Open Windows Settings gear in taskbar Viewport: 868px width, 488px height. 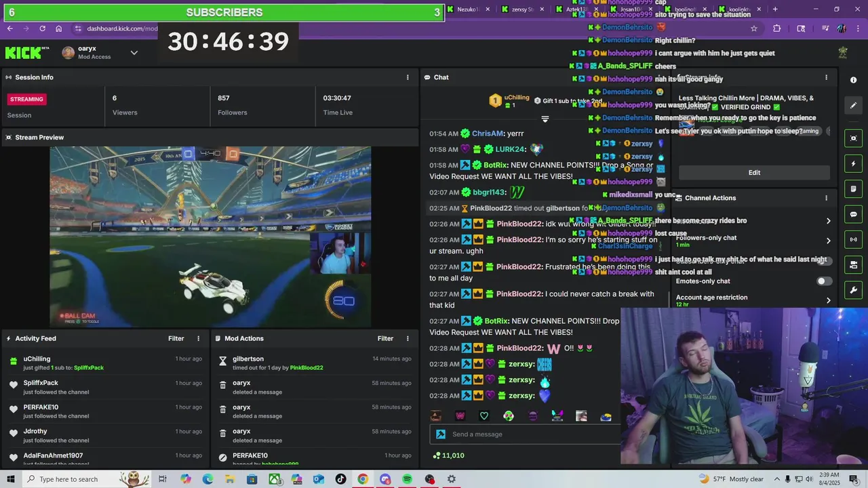[x=452, y=479]
